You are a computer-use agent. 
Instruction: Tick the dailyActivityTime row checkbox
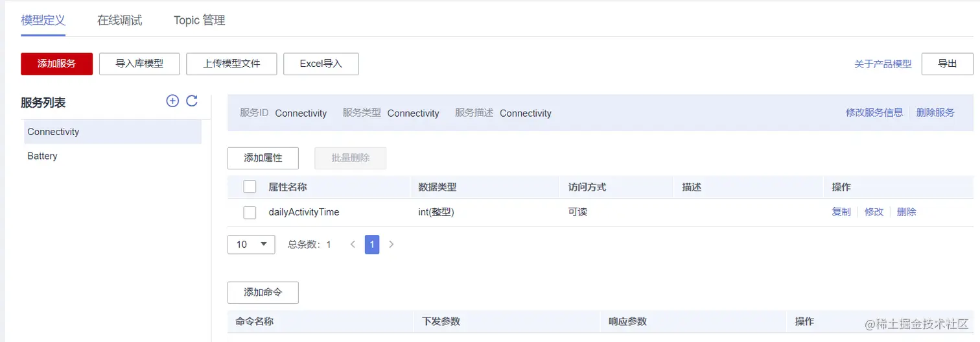(x=250, y=212)
